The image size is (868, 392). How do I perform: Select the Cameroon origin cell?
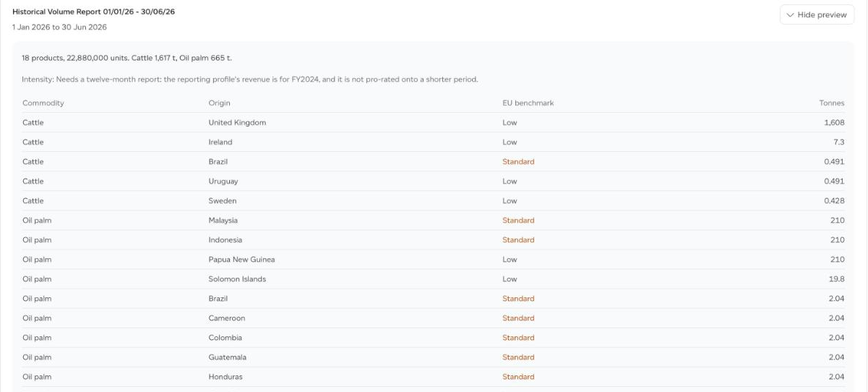coord(227,318)
